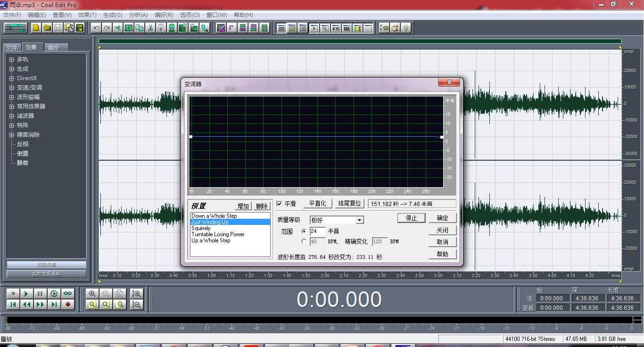Click the Fast Forward transport button

coord(40,305)
